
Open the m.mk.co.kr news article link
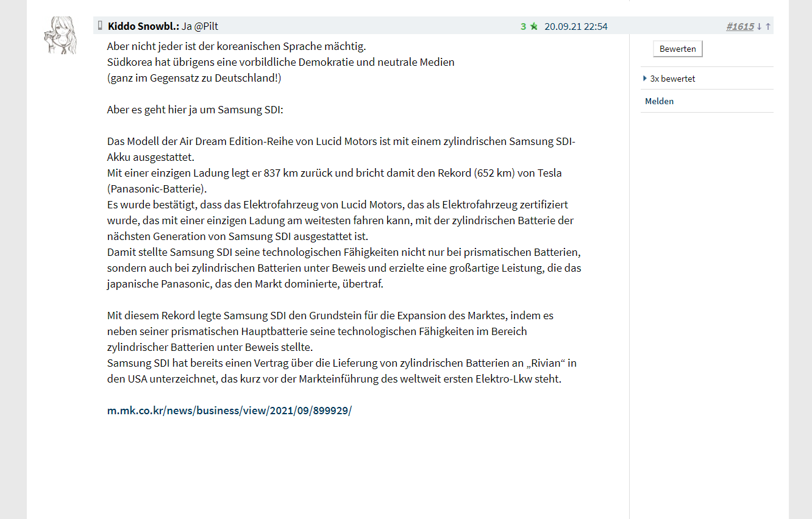(x=229, y=411)
